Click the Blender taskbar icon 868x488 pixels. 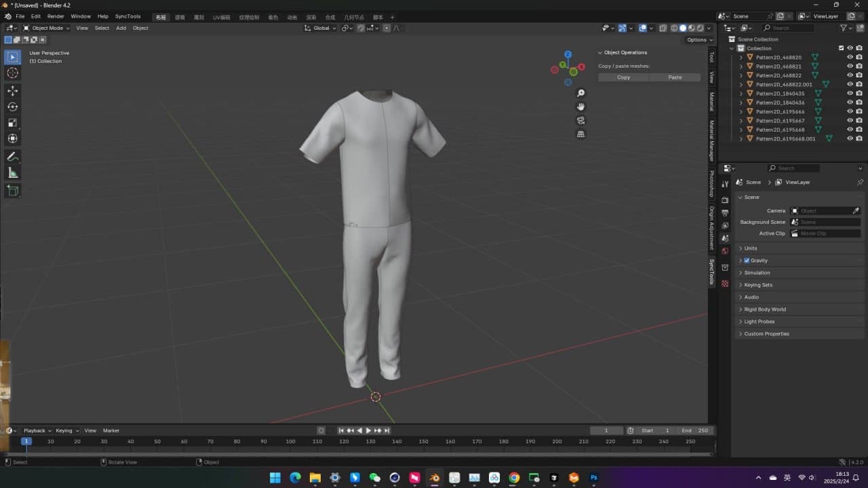435,478
